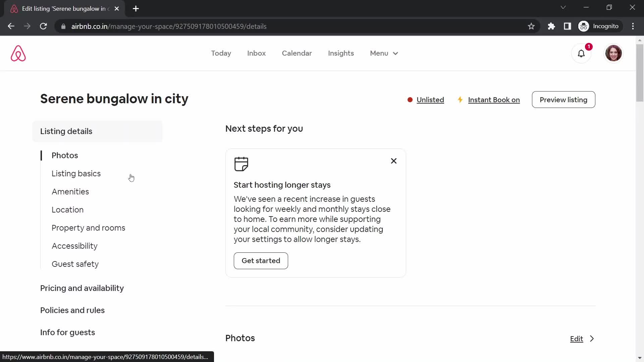Select the Insights menu tab
Image resolution: width=644 pixels, height=362 pixels.
click(341, 54)
